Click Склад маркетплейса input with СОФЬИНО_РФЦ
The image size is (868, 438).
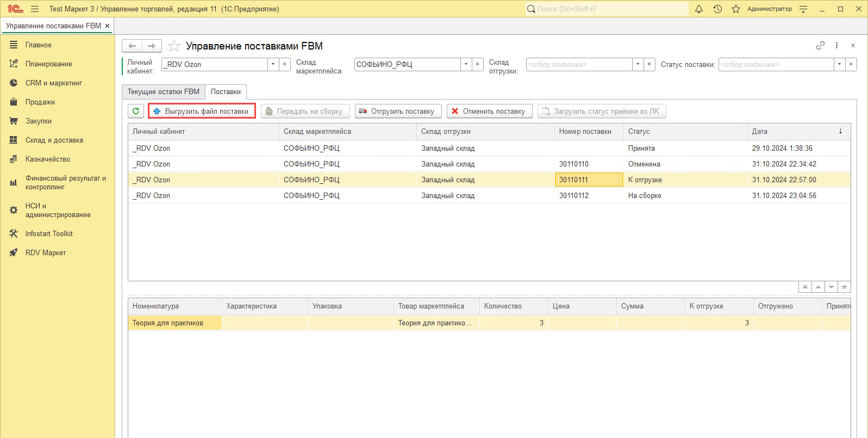pyautogui.click(x=408, y=64)
